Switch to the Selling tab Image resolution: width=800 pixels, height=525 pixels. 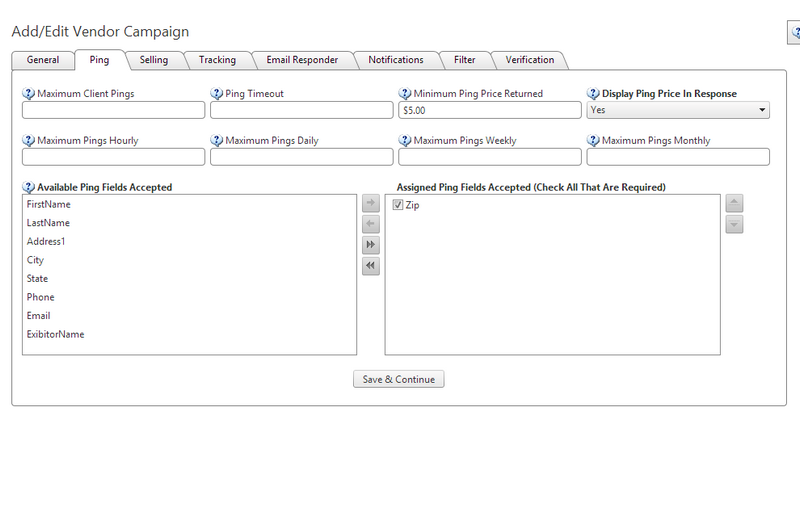click(x=154, y=60)
